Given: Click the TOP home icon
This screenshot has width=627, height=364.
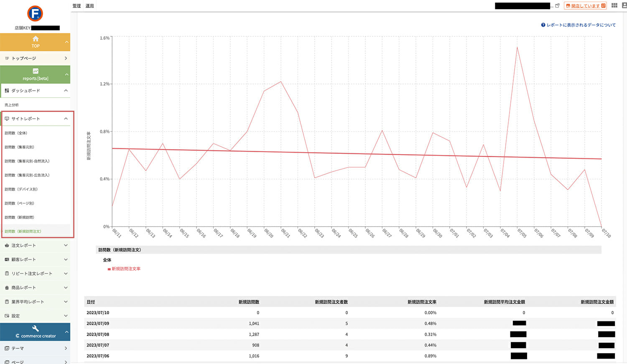Looking at the screenshot, I should (36, 39).
